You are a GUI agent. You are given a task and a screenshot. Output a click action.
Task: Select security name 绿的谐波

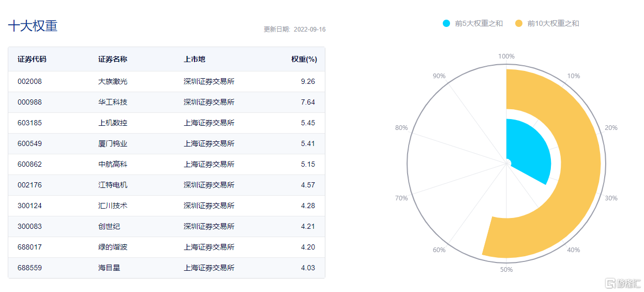113,247
